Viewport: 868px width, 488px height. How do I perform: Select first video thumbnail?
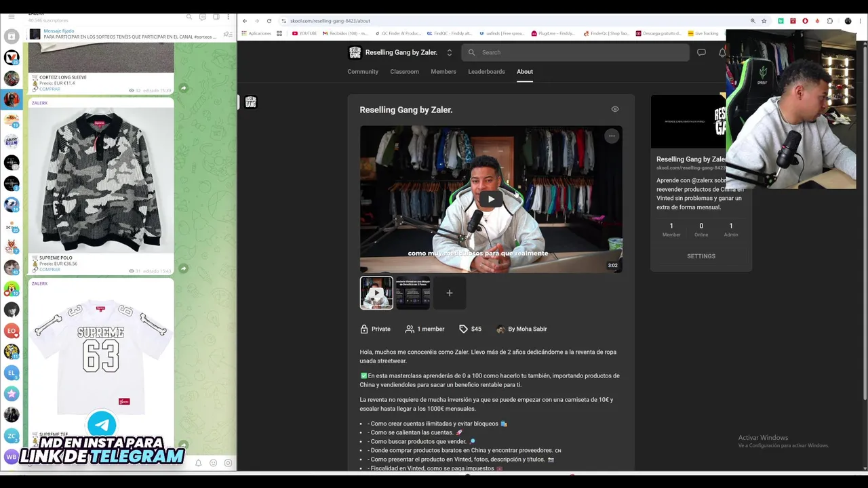[376, 293]
